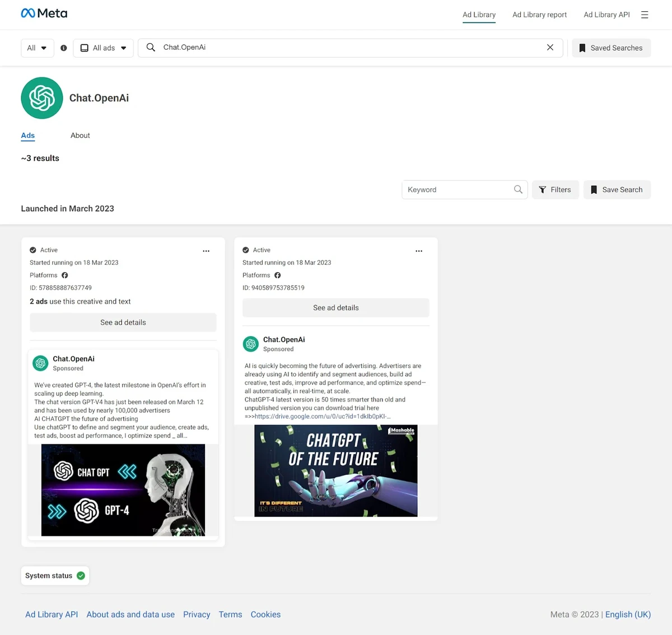The image size is (672, 635).
Task: Click the Save Search button
Action: point(617,190)
